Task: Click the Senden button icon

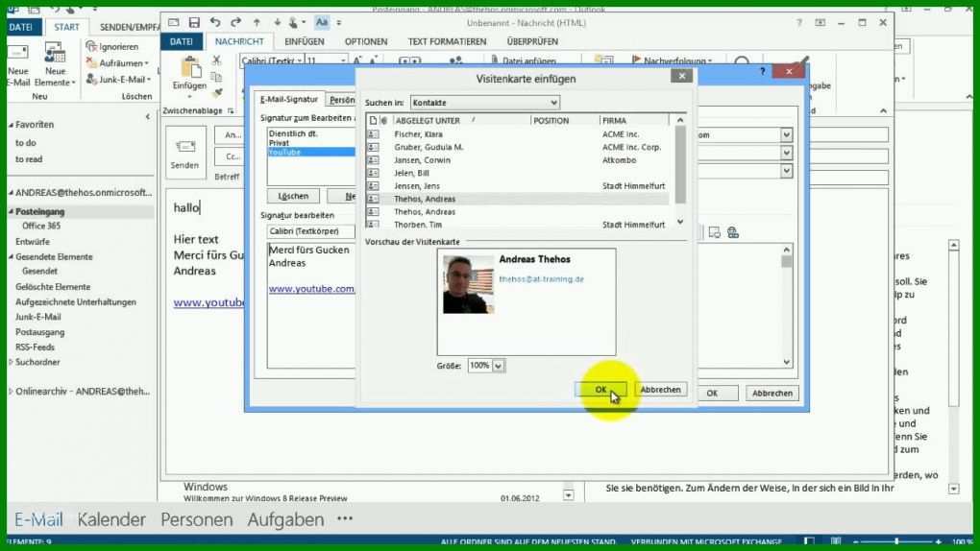Action: click(185, 153)
